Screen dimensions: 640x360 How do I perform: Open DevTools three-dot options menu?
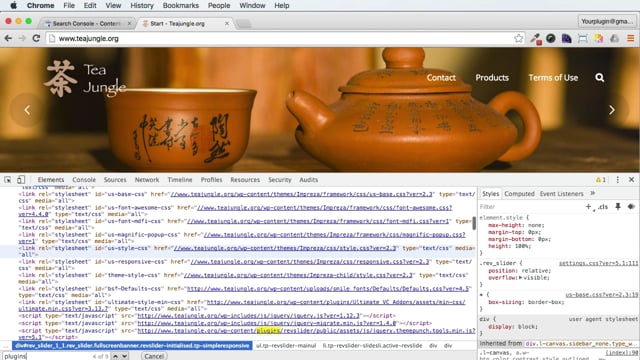pos(618,180)
